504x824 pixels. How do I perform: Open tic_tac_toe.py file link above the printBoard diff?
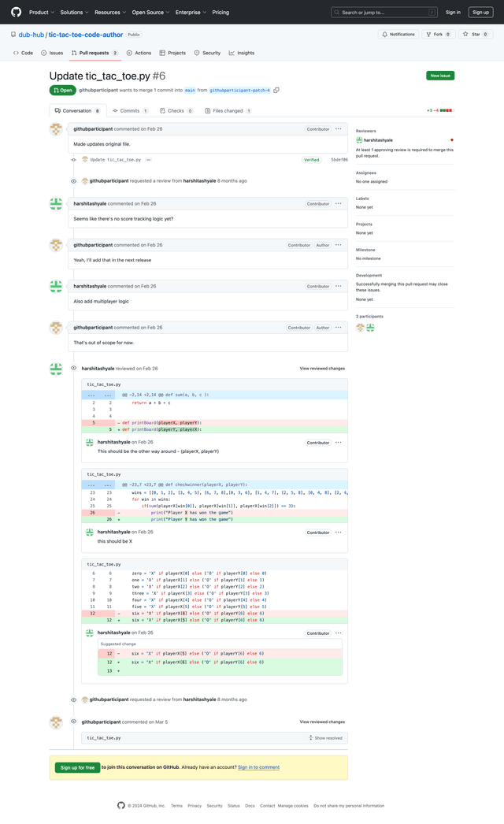(x=104, y=384)
